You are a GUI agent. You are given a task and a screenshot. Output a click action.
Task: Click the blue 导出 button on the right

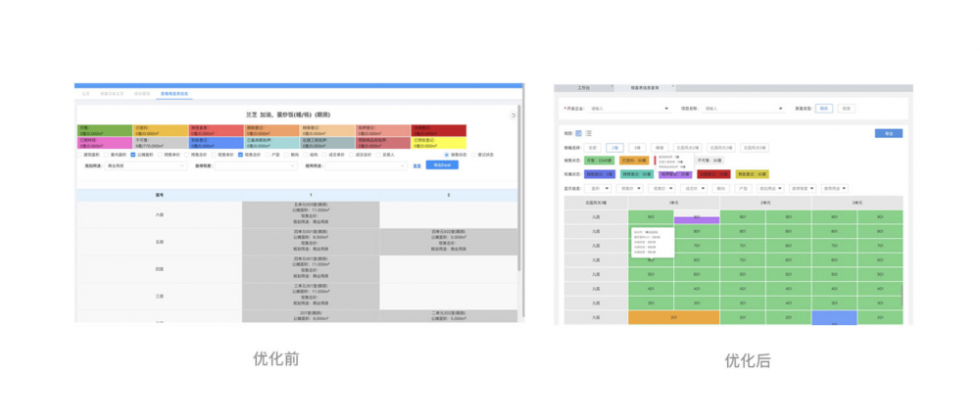tap(888, 133)
